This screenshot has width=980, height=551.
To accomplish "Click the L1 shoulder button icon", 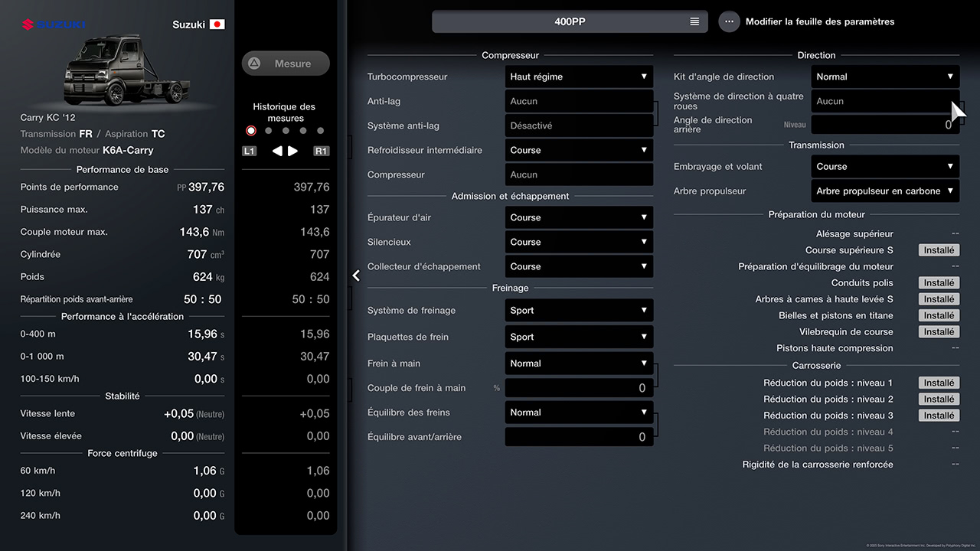I will 250,152.
